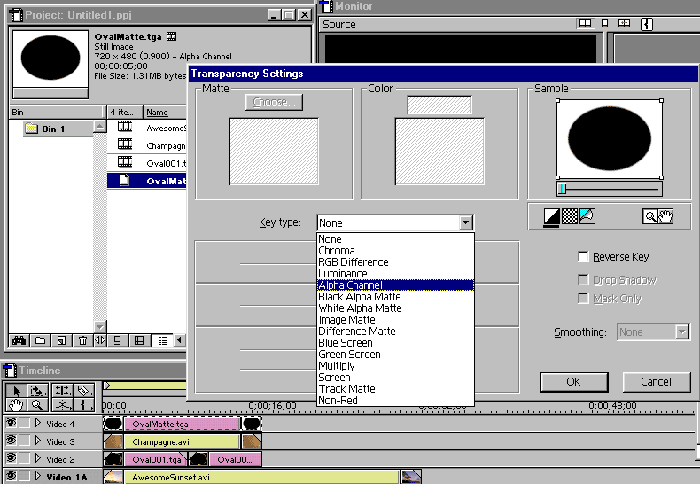Click the trash Delete icon in Project window

click(83, 341)
